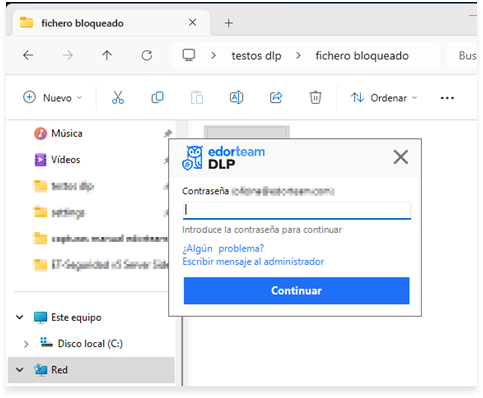Open Música in the sidebar
Screen dimensions: 483x398
(67, 133)
